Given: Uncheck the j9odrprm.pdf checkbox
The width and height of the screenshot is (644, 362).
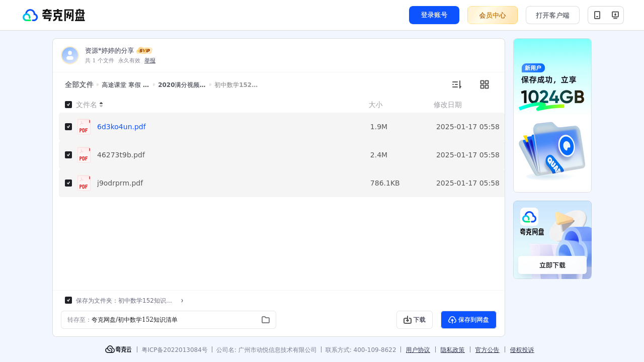Looking at the screenshot, I should (68, 183).
